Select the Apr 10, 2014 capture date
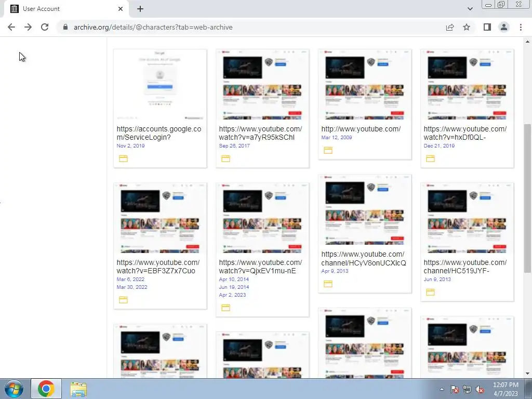The height and width of the screenshot is (399, 532). coord(234,279)
